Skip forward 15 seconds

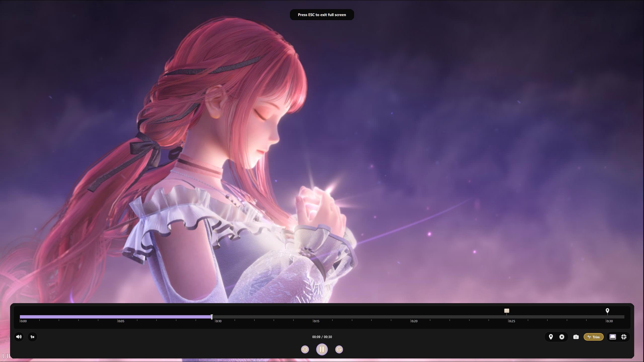[x=339, y=349]
